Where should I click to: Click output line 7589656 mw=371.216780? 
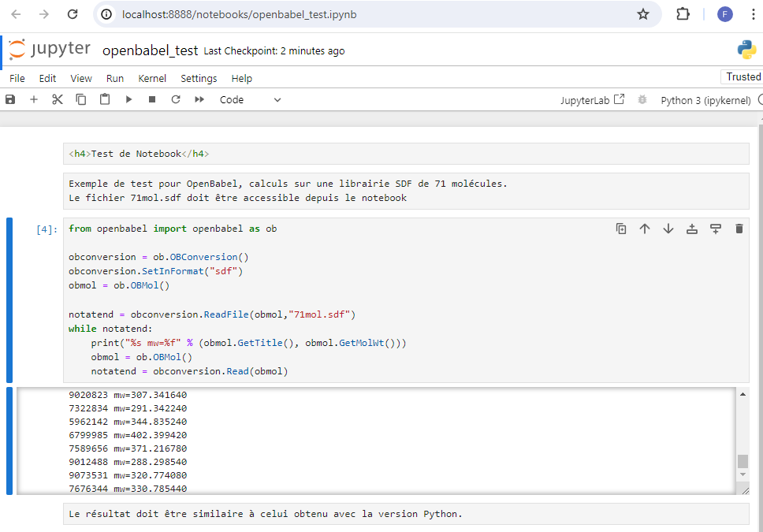(128, 448)
